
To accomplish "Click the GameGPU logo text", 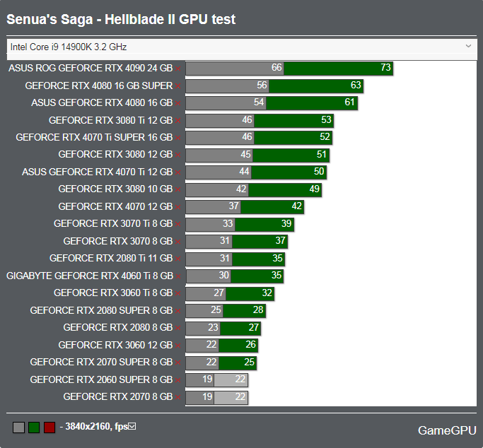I will [447, 430].
